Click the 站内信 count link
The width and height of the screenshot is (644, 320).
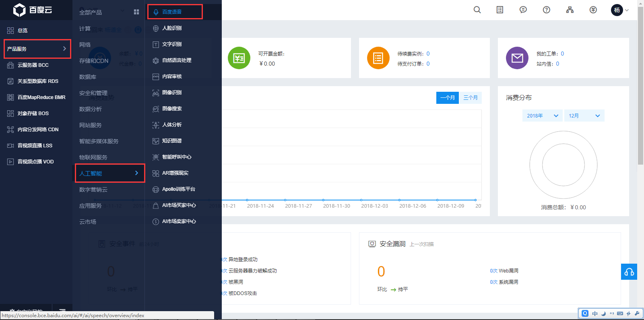tap(557, 64)
